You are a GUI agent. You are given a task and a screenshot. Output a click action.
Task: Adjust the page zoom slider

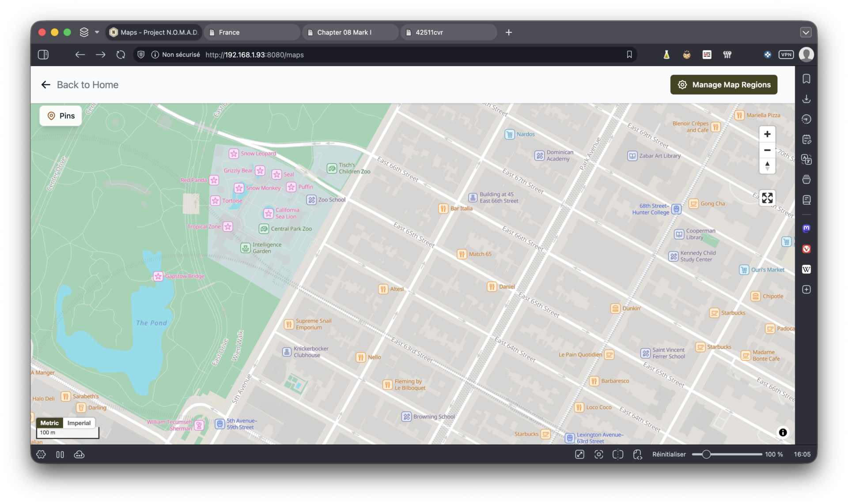706,455
